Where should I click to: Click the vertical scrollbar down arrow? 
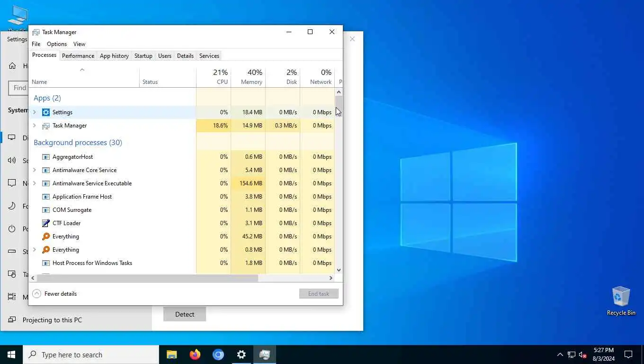pos(339,270)
